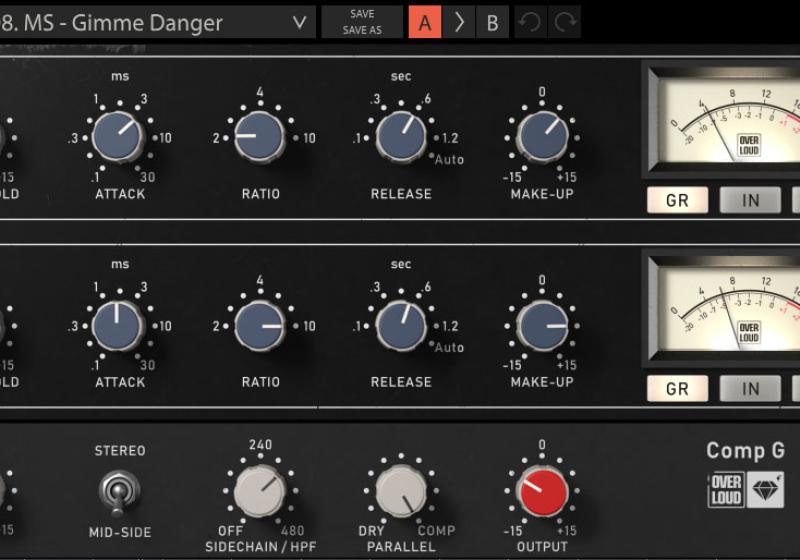
Task: Click the STEREO label above switch
Action: [x=120, y=451]
